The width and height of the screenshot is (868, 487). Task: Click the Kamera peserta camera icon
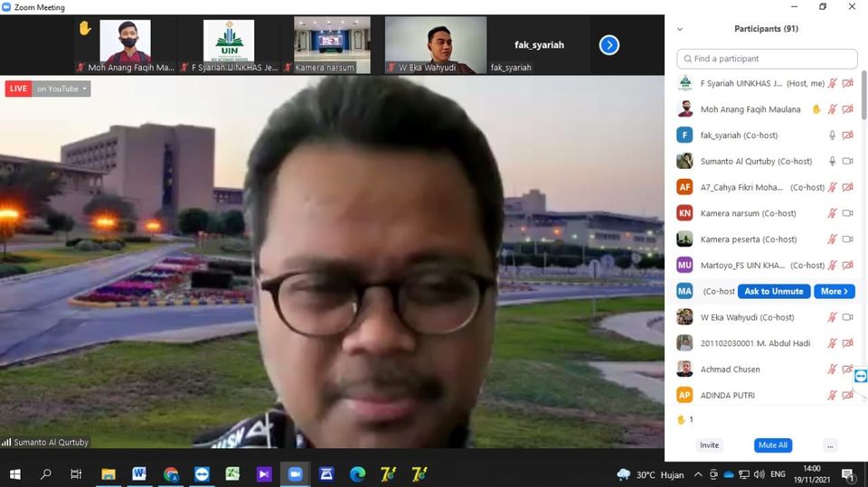point(848,239)
